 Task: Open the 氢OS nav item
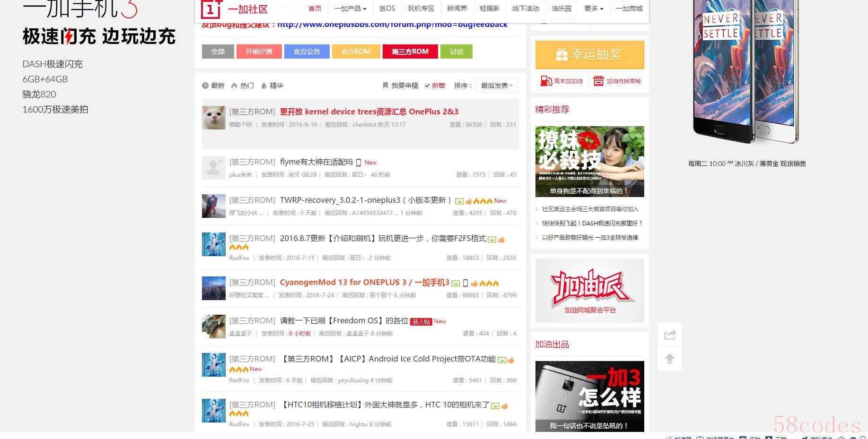point(387,9)
